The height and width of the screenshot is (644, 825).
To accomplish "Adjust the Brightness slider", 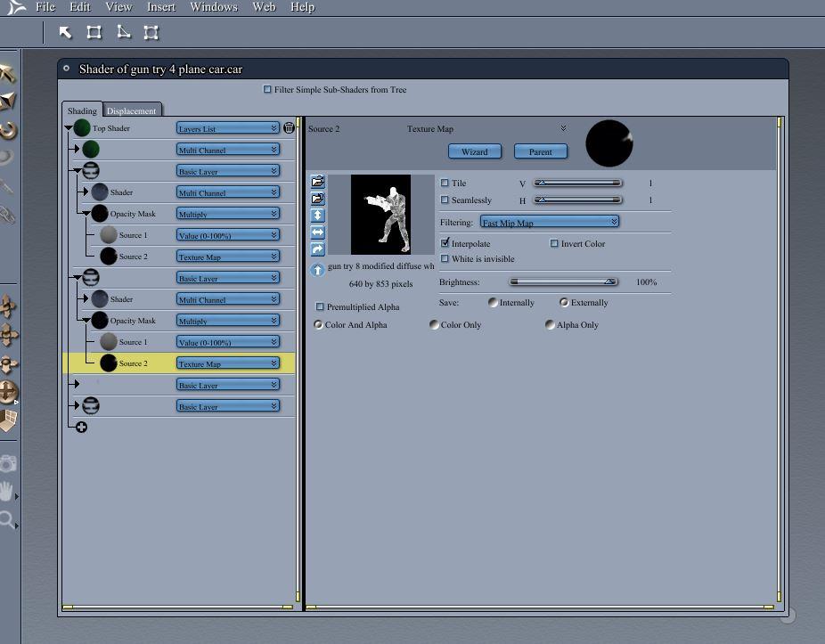I will coord(563,282).
